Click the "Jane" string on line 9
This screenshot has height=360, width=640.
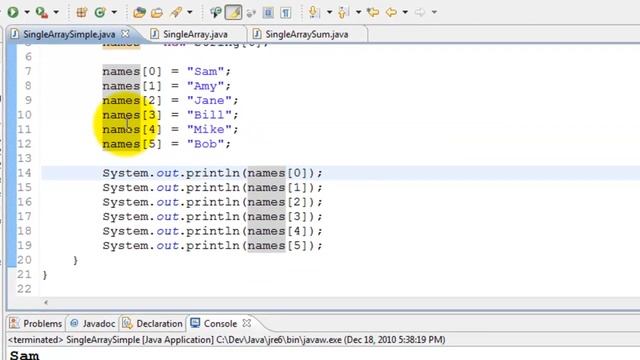[x=209, y=100]
